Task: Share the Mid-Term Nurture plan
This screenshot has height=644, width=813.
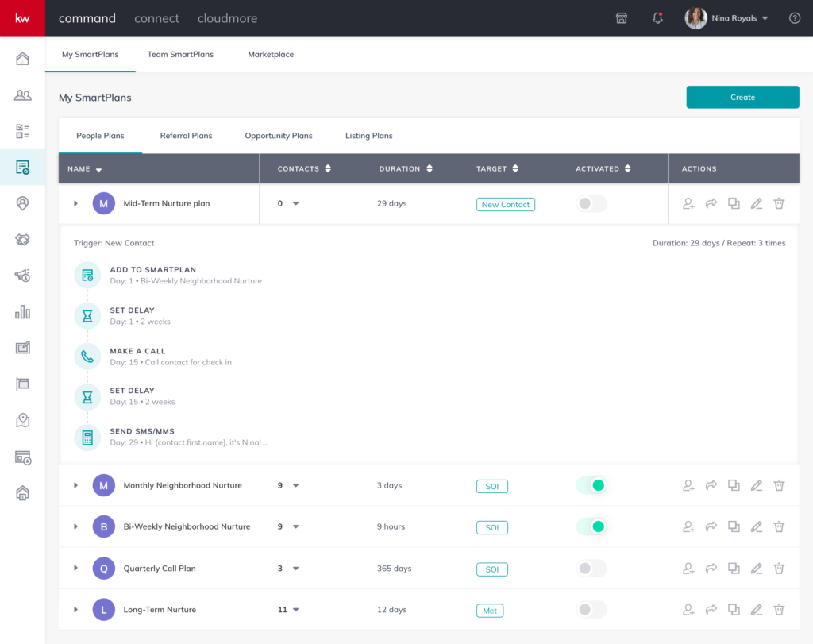Action: click(x=711, y=204)
